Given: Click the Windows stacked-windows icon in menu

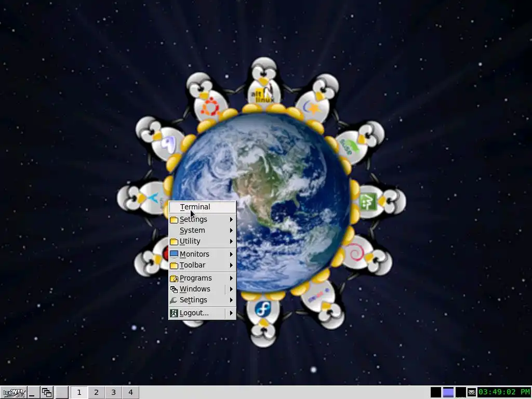Looking at the screenshot, I should [174, 289].
